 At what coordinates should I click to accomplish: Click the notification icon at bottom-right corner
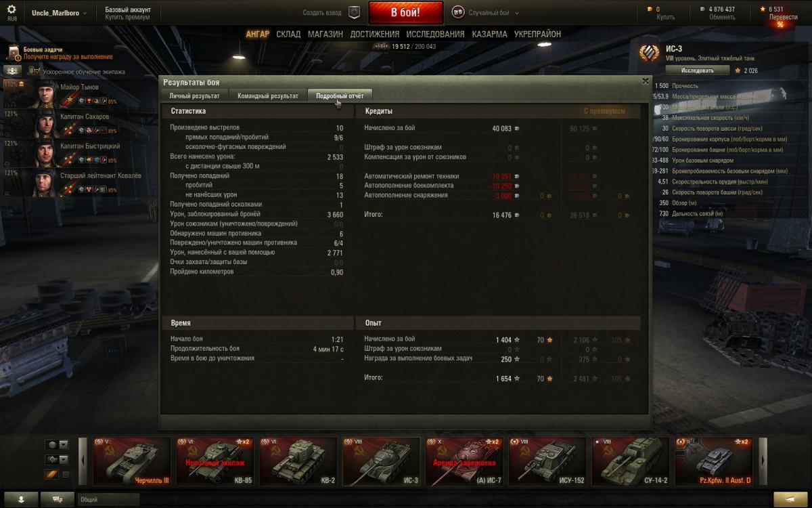[790, 499]
